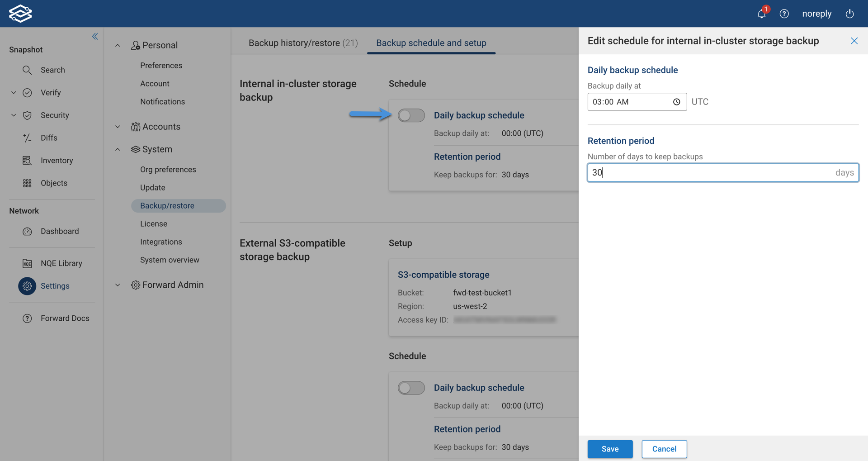
Task: Open the Network Dashboard
Action: 59,231
